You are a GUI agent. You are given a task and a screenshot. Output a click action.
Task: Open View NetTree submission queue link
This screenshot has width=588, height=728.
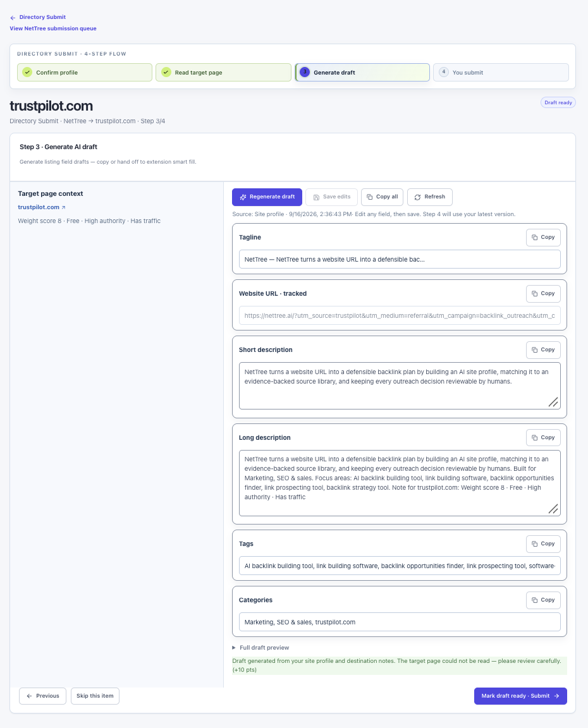[x=53, y=28]
